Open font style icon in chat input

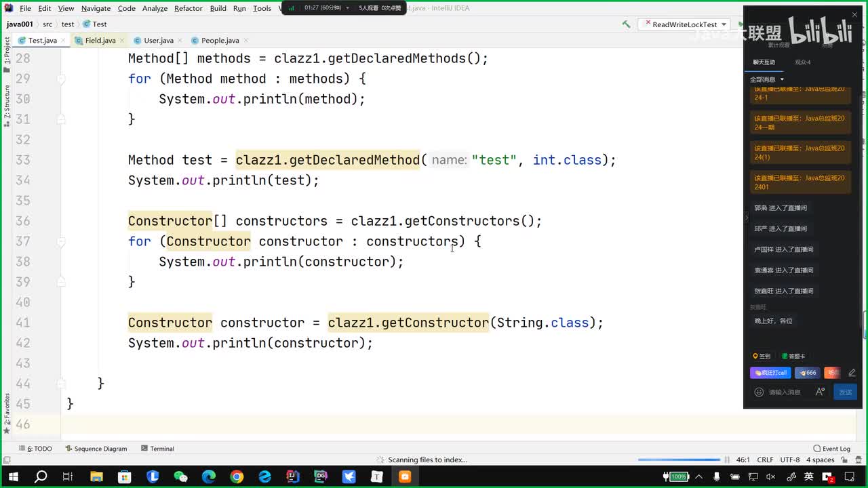(820, 392)
